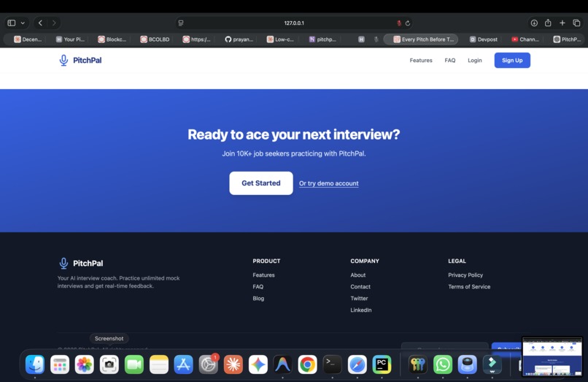Open Terminal from the dock

coord(332,364)
